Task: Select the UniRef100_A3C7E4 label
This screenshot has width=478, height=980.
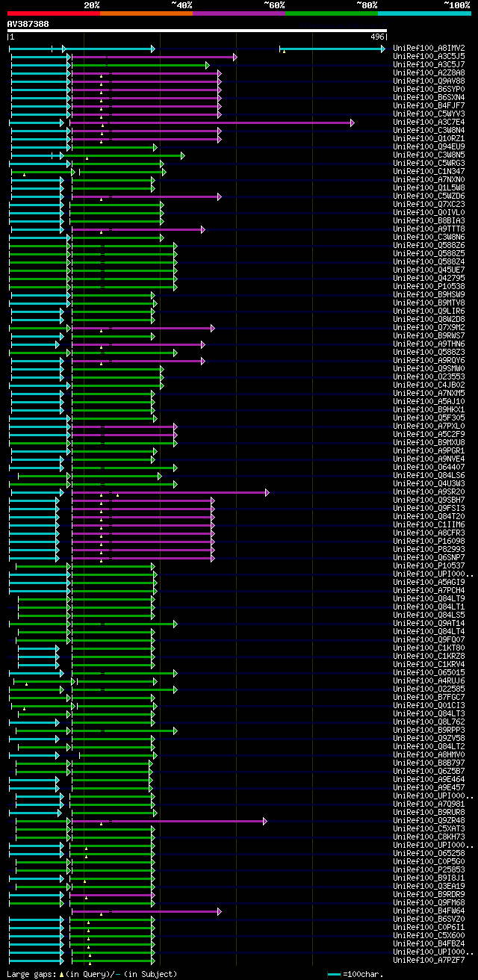Action: 430,122
